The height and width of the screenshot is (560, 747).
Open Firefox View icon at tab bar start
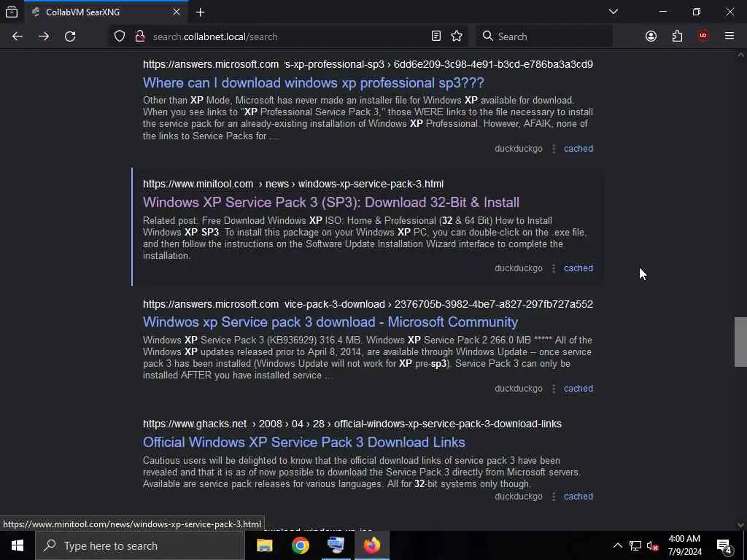click(12, 12)
